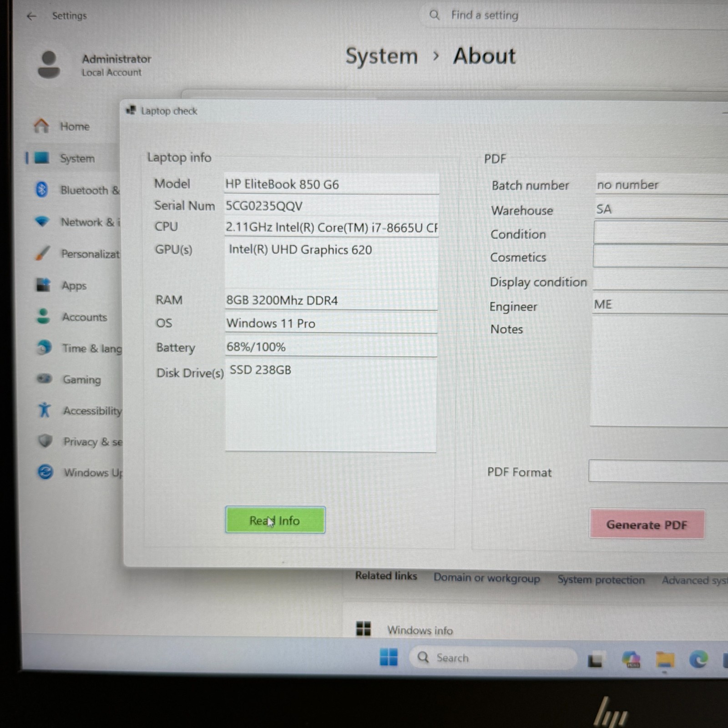The image size is (728, 728).
Task: Open the Windows Update icon
Action: pyautogui.click(x=45, y=472)
